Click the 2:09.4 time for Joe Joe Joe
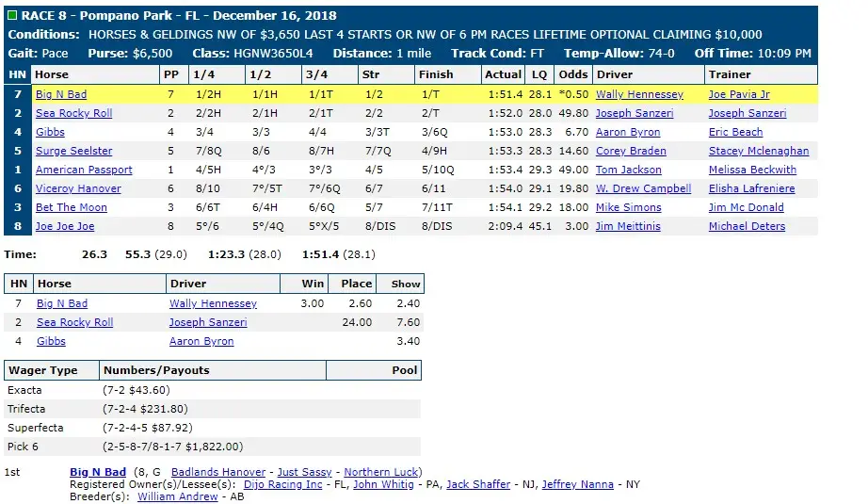868x504 pixels. pyautogui.click(x=506, y=226)
